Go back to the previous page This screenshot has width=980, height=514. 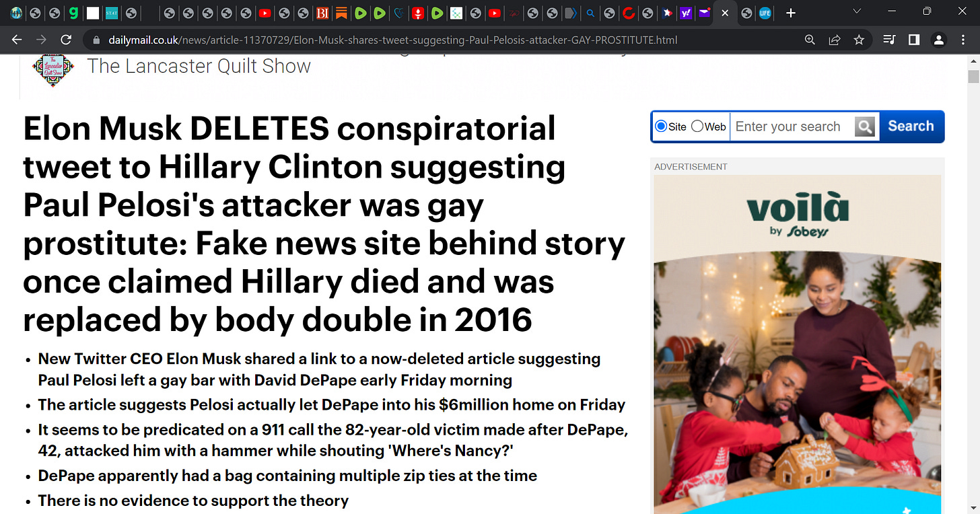click(17, 40)
